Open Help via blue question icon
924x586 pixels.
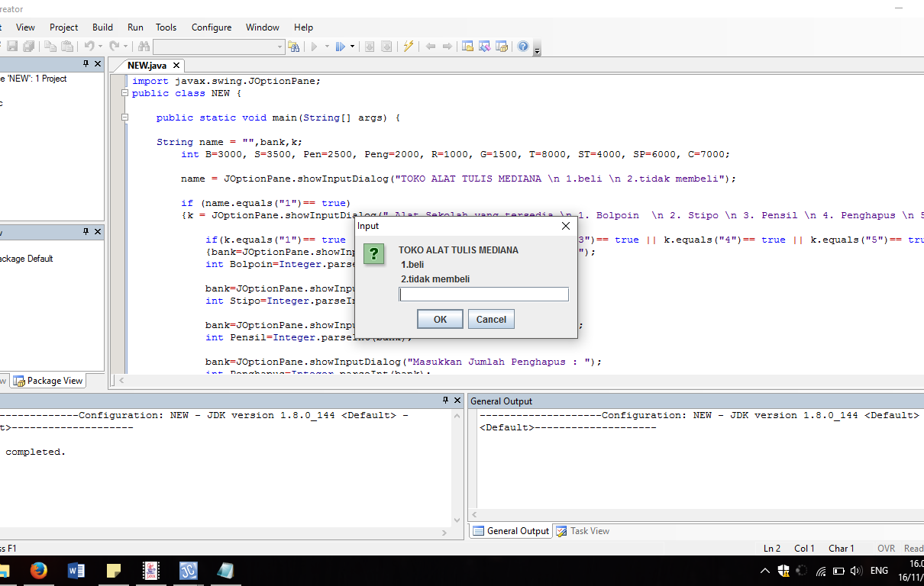point(523,47)
